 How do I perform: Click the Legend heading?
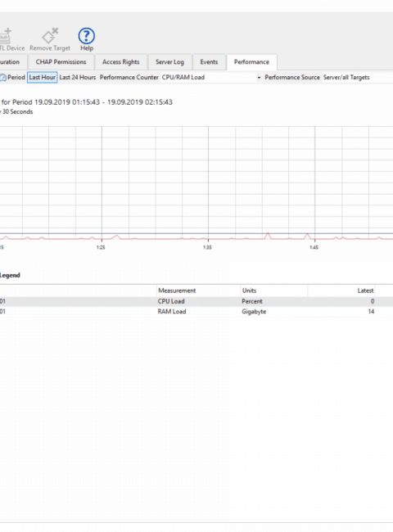pos(10,275)
